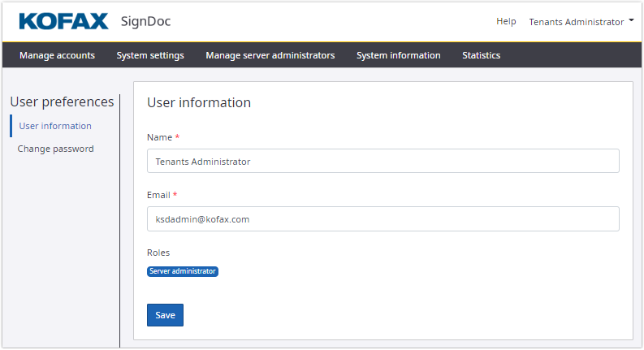Select User information in the sidebar
644x350 pixels.
click(55, 126)
